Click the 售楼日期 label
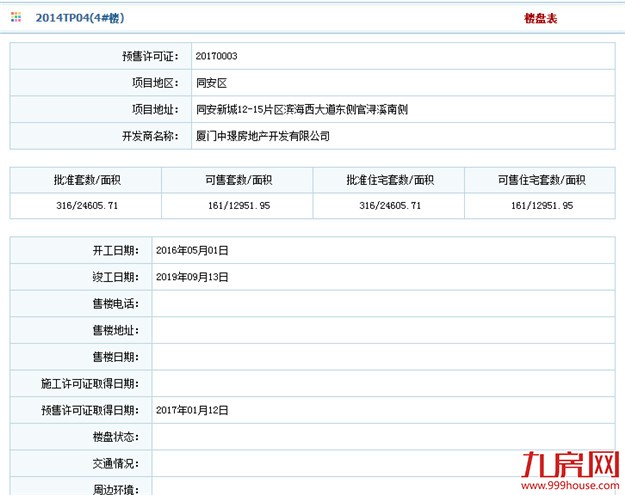The height and width of the screenshot is (495, 625). pyautogui.click(x=116, y=357)
